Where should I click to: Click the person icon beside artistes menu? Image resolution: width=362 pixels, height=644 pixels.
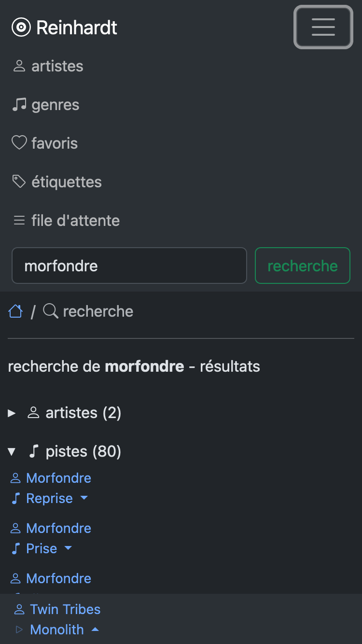19,66
